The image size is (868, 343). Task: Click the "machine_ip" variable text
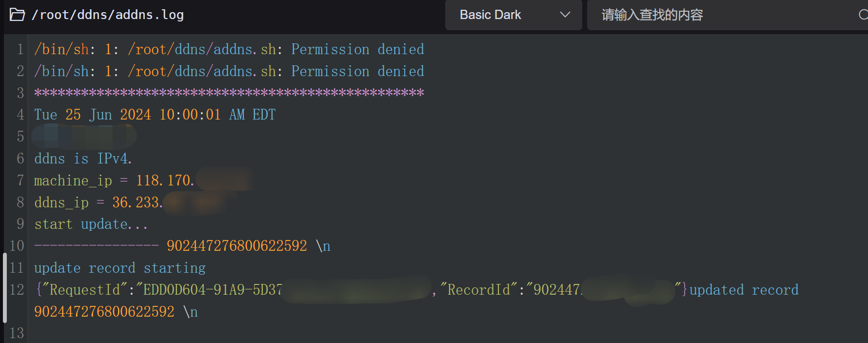(x=73, y=181)
